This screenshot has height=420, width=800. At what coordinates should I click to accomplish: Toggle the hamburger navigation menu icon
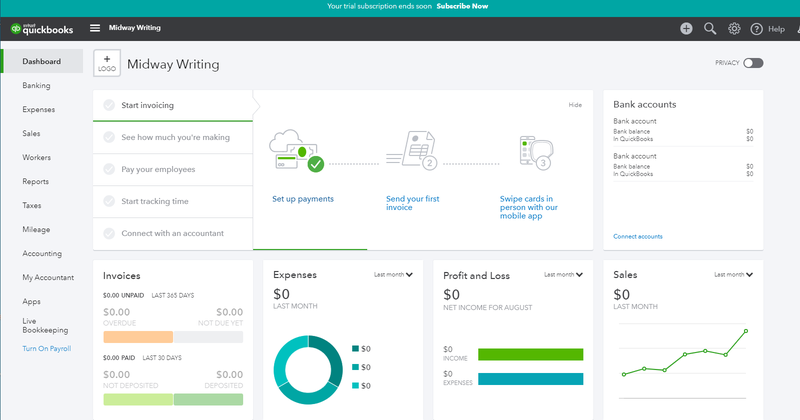95,28
